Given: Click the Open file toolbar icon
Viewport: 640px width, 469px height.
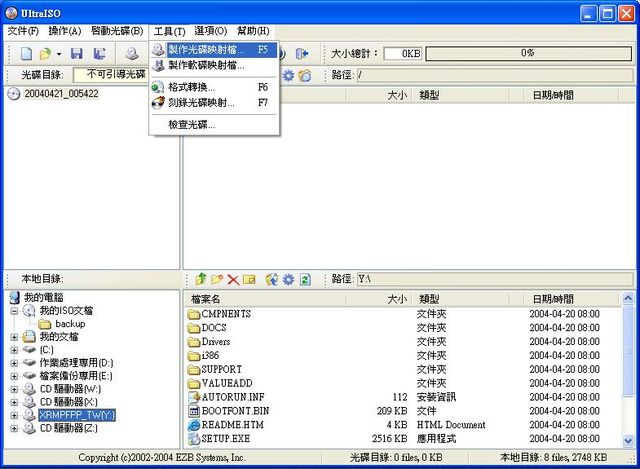Looking at the screenshot, I should click(45, 53).
